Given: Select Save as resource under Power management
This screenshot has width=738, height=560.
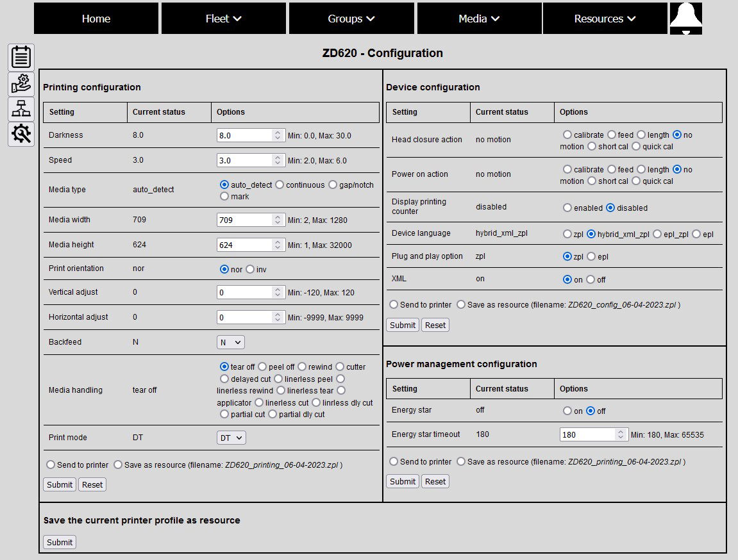Looking at the screenshot, I should [461, 461].
